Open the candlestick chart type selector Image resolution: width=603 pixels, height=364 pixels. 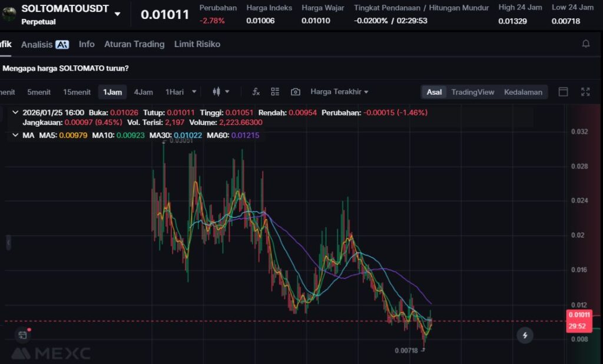point(220,92)
